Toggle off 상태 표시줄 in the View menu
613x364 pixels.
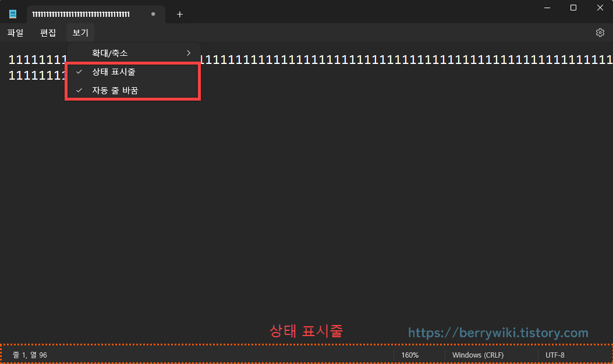(114, 72)
